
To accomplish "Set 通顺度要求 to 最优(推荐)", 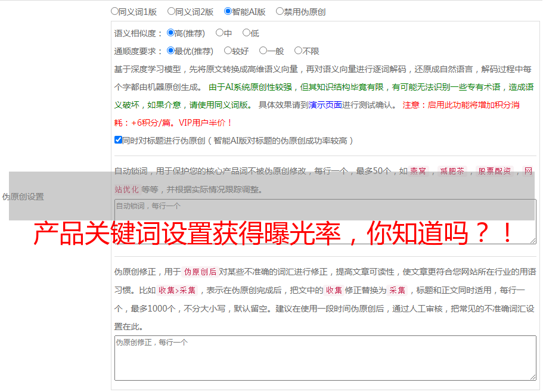I will pos(170,51).
